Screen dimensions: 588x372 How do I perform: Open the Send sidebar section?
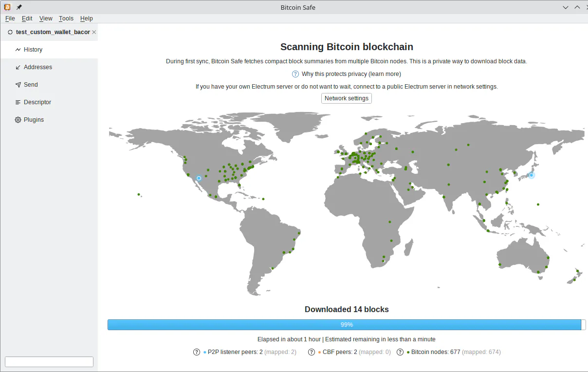[49, 85]
